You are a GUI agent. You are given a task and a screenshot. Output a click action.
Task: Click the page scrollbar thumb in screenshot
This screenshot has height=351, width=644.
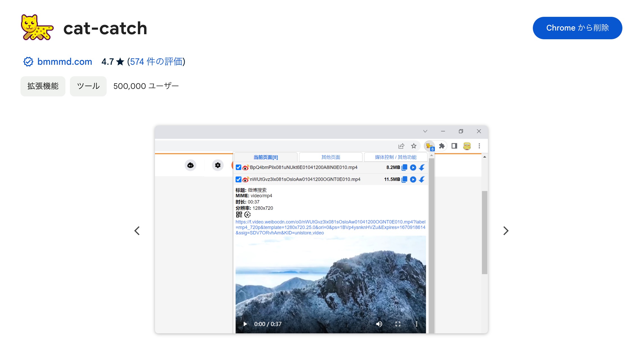point(485,232)
